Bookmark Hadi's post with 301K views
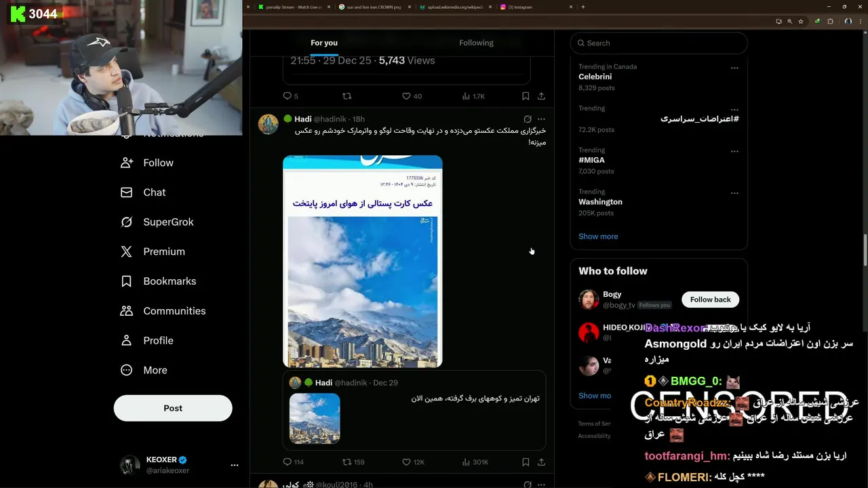868x488 pixels. tap(526, 462)
